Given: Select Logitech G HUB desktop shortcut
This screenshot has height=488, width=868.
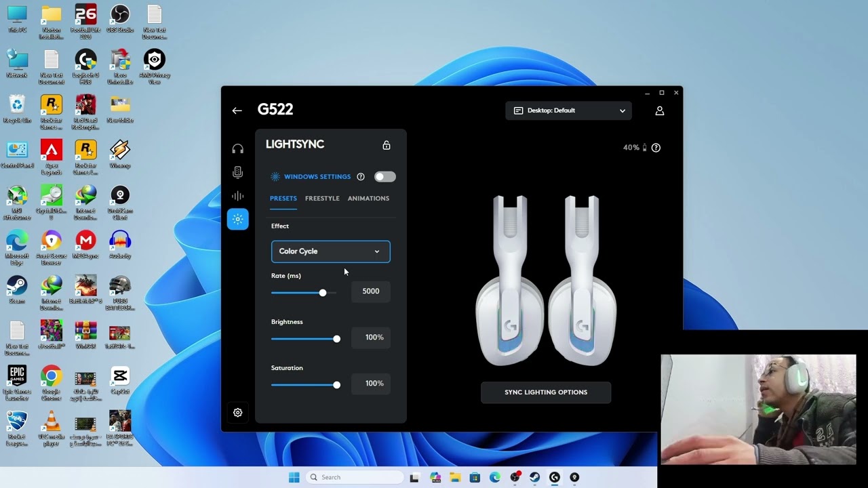Looking at the screenshot, I should tap(85, 67).
